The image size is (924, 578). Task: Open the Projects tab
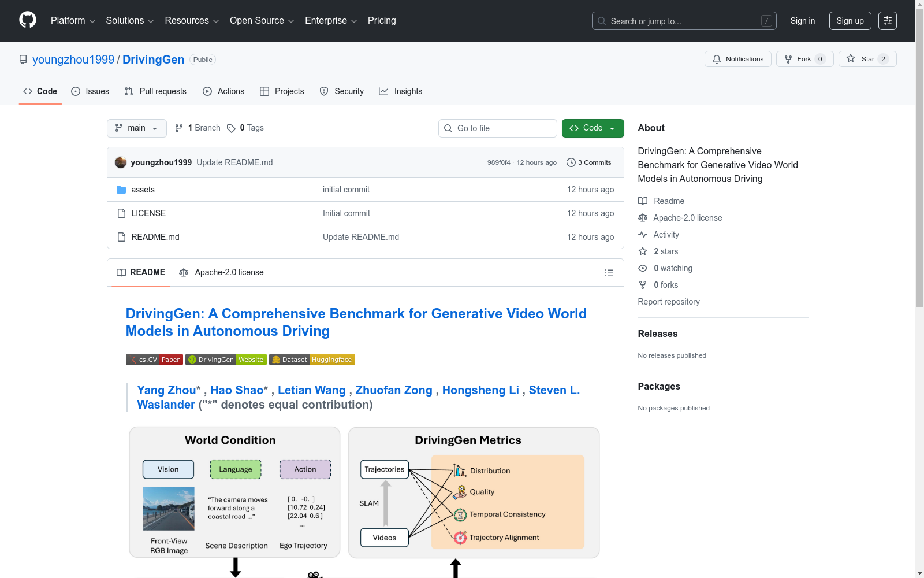282,91
